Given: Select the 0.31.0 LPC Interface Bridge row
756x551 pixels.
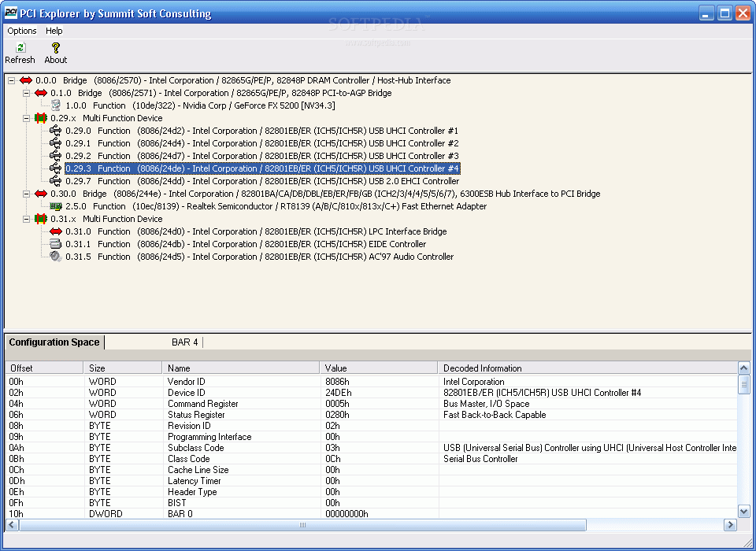Looking at the screenshot, I should (256, 231).
